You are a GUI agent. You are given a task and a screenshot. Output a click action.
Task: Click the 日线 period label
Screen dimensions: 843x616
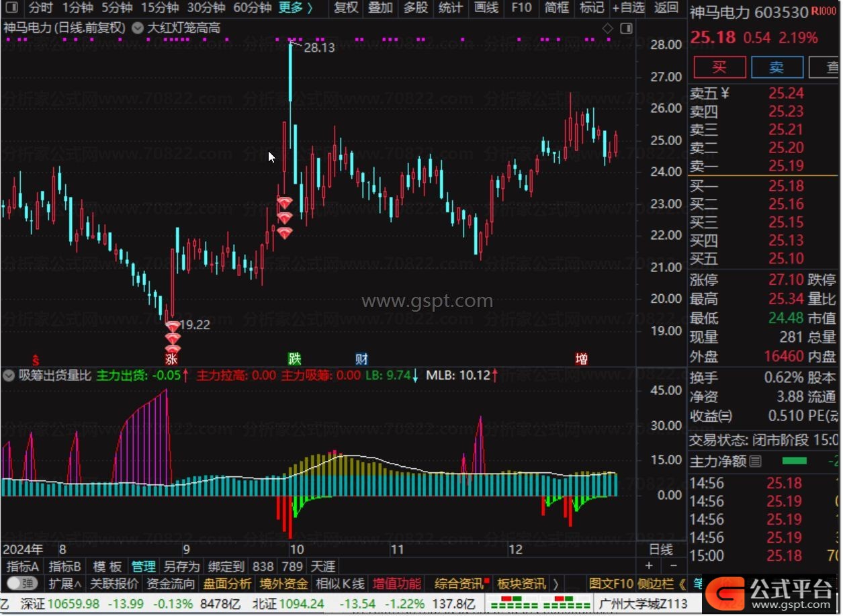coord(662,549)
